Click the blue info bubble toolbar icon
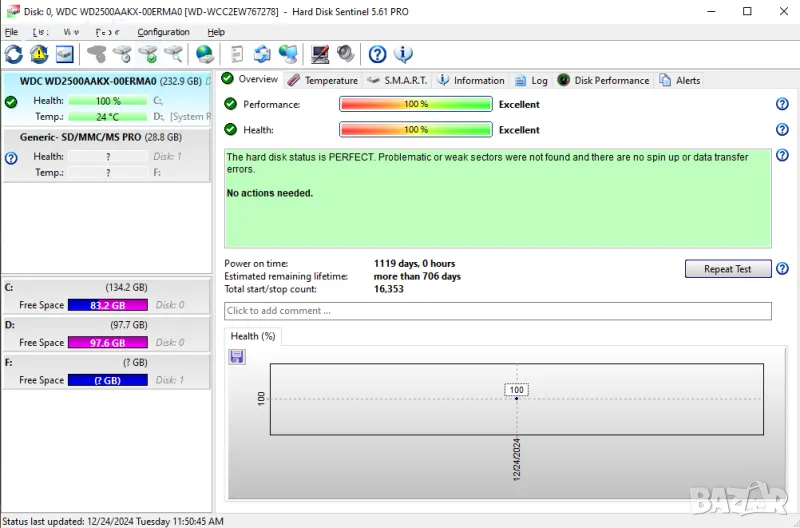 (404, 54)
